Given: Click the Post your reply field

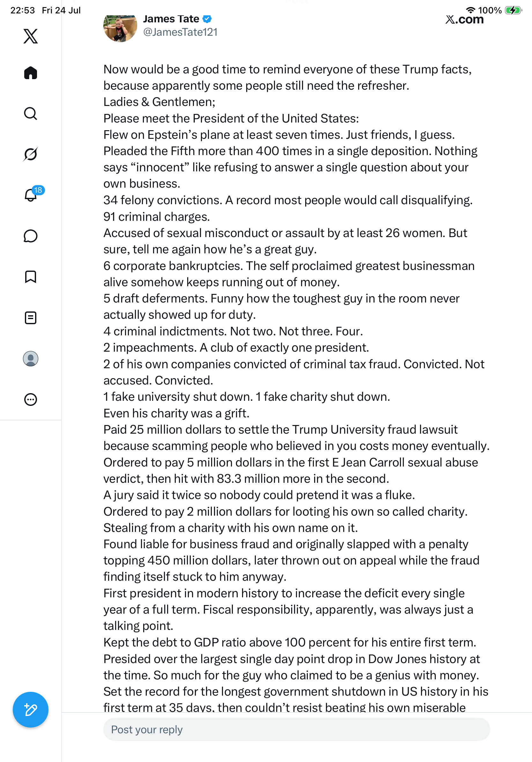Looking at the screenshot, I should (297, 729).
